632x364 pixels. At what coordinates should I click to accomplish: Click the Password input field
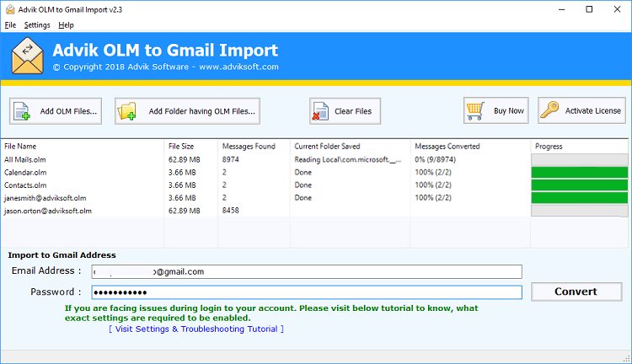point(307,292)
